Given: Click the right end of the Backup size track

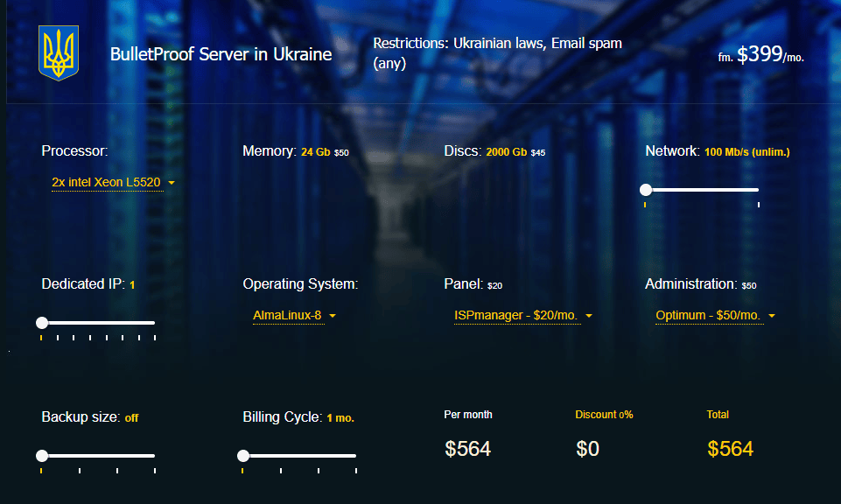Looking at the screenshot, I should click(x=153, y=456).
